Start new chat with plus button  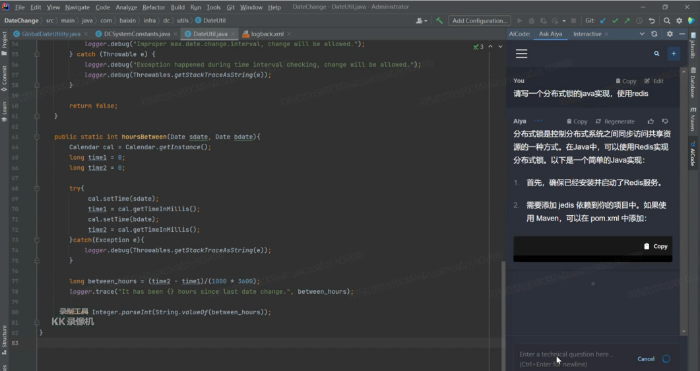(674, 54)
